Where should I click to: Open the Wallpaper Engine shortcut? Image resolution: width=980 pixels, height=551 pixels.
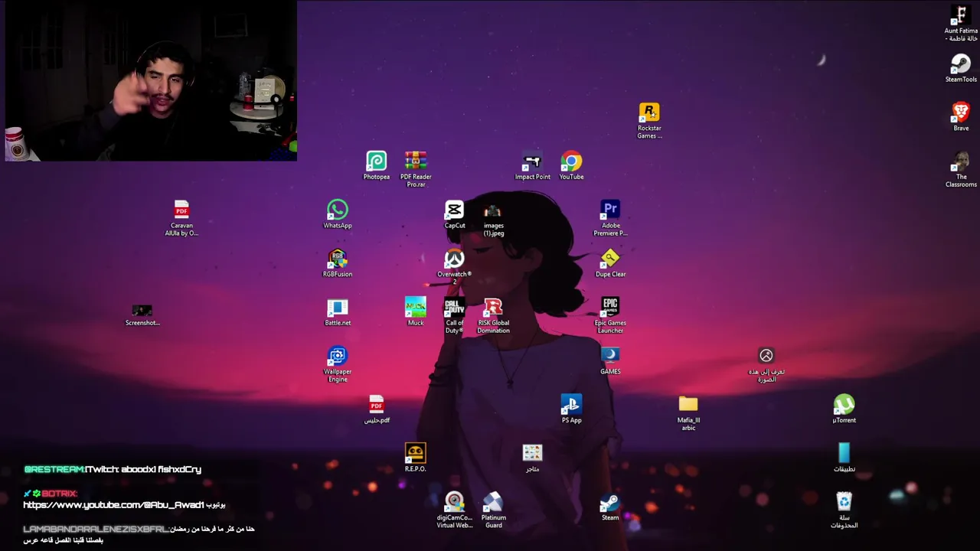pos(338,364)
